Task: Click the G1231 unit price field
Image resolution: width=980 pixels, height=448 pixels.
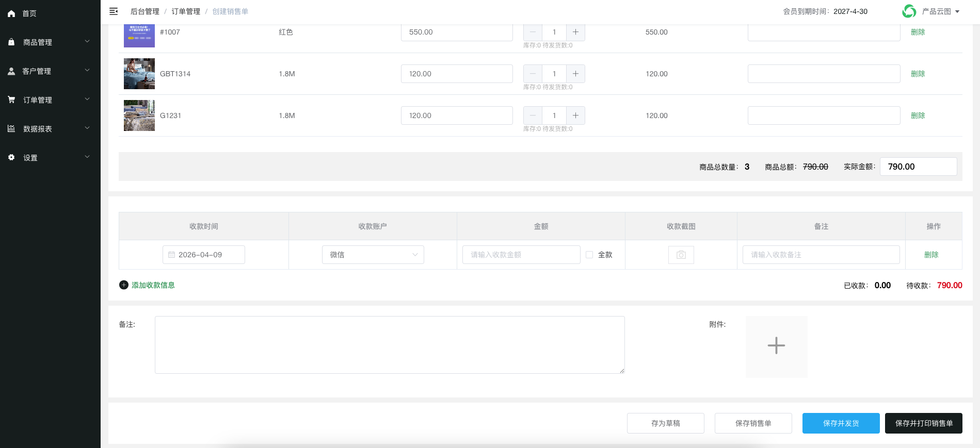Action: click(x=457, y=115)
